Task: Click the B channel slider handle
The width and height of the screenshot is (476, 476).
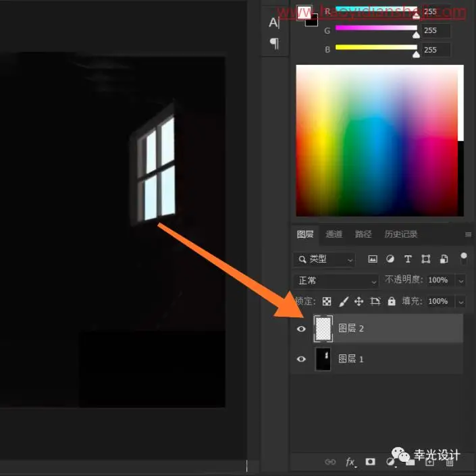Action: 416,54
